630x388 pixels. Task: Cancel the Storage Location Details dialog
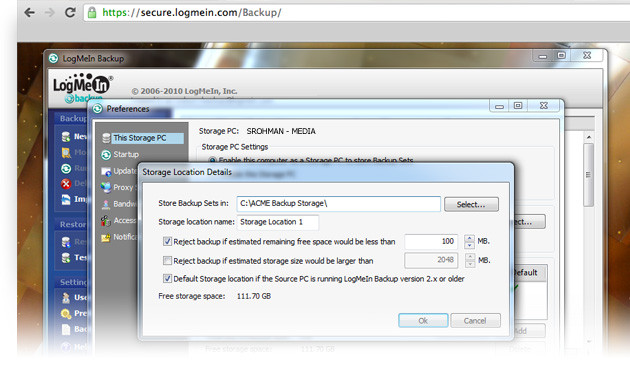point(475,321)
